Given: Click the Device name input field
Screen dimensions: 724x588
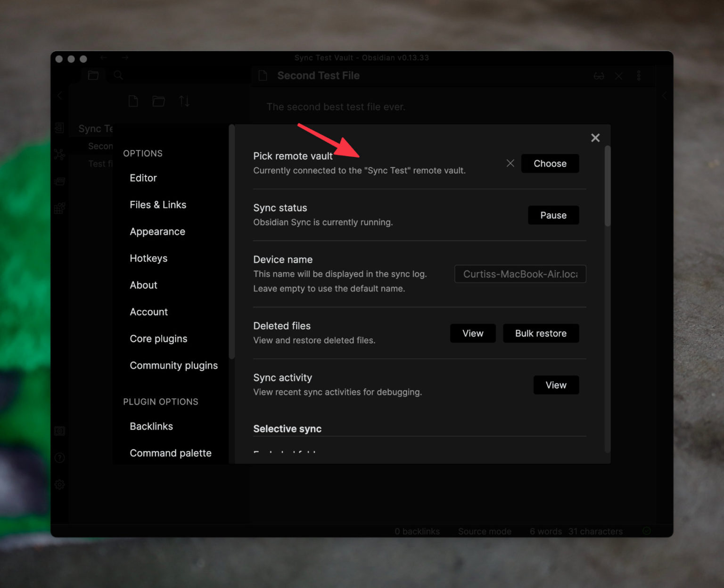Looking at the screenshot, I should coord(520,274).
